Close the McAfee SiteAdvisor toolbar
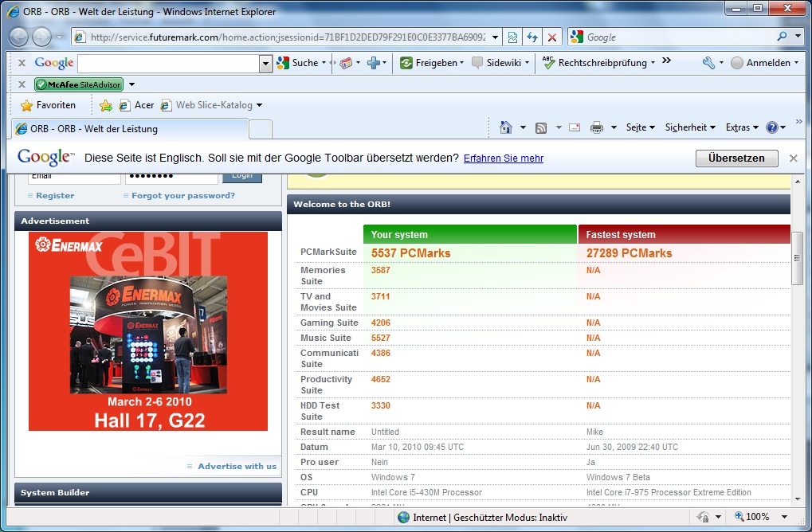Screen dimensions: 812x532 pos(22,84)
